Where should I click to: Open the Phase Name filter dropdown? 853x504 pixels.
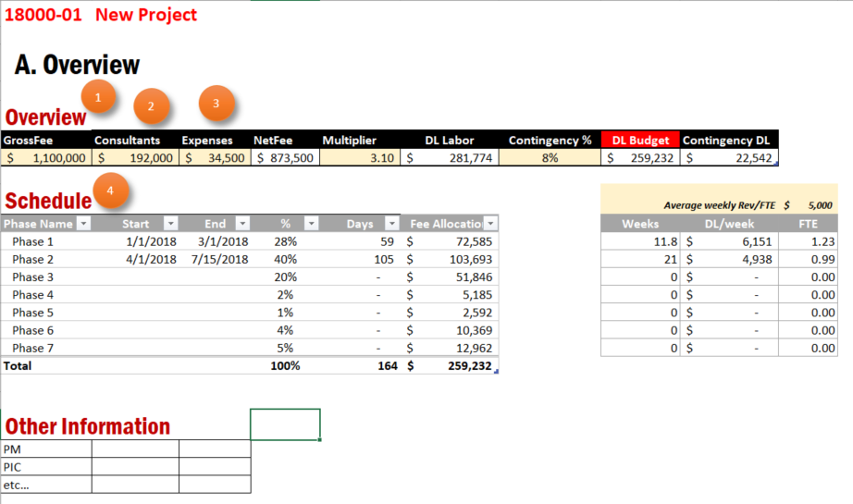click(x=83, y=224)
